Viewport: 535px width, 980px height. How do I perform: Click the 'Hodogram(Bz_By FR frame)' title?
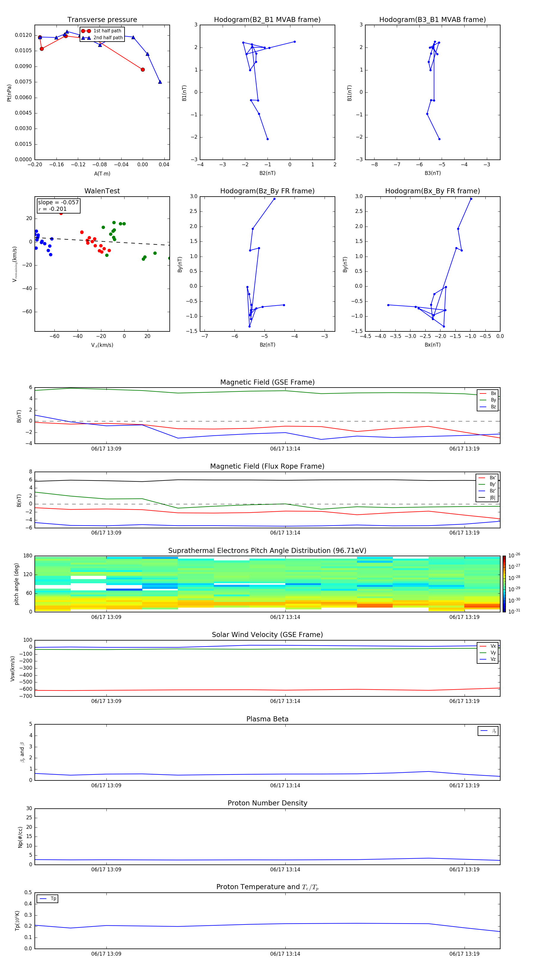click(267, 191)
